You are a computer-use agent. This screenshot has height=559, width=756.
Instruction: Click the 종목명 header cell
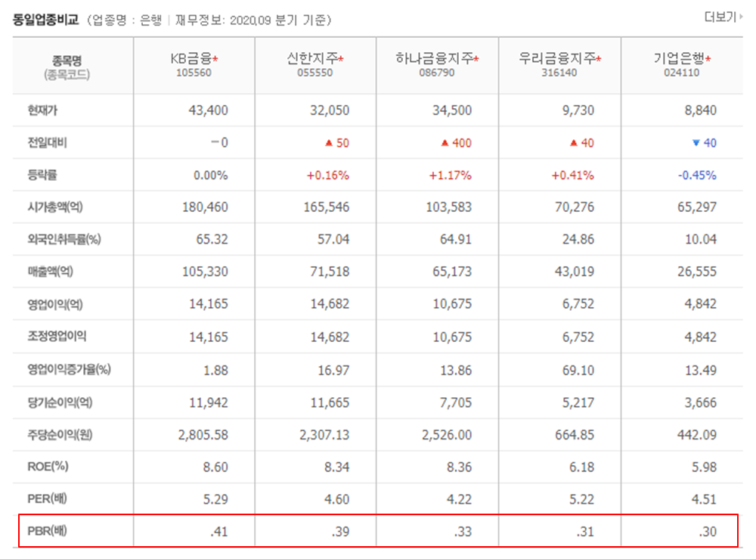(x=73, y=66)
